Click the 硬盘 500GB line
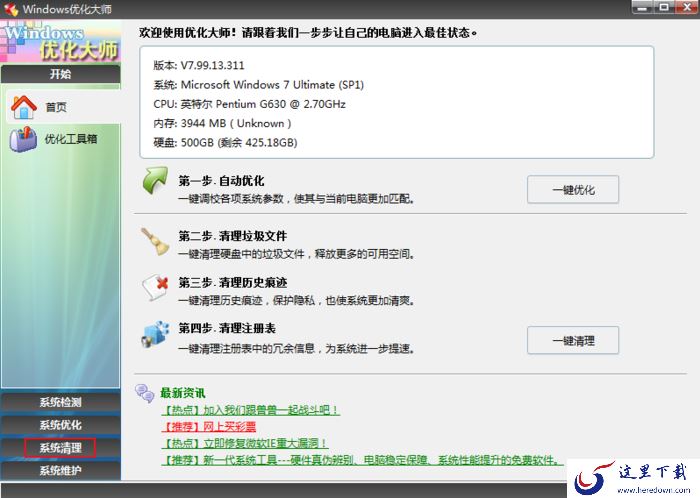 point(225,143)
